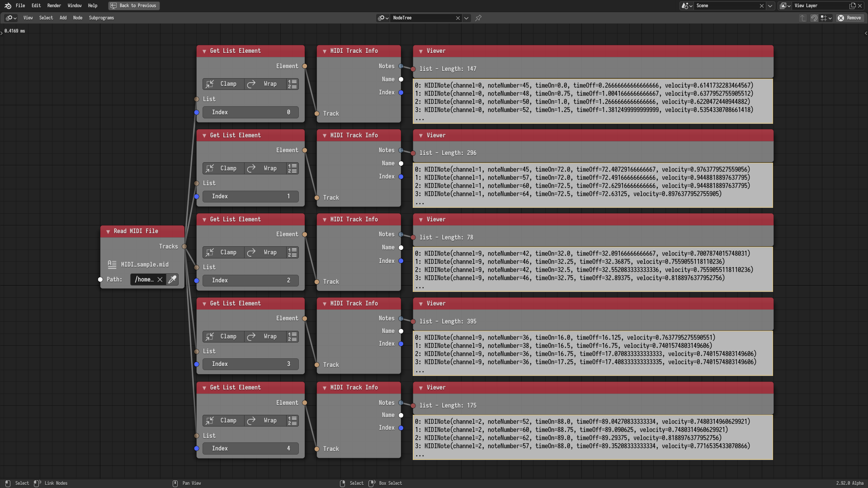The image size is (868, 488).
Task: Click the Index field showing value 2
Action: [250, 281]
